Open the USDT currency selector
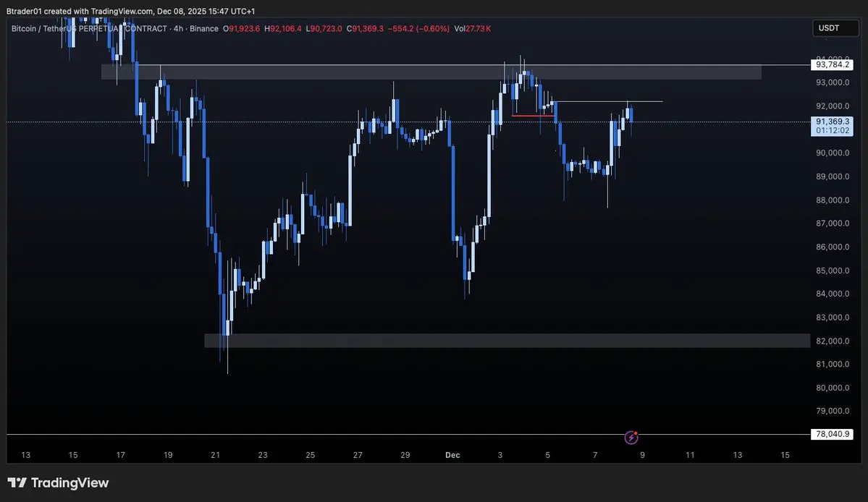 pos(835,28)
